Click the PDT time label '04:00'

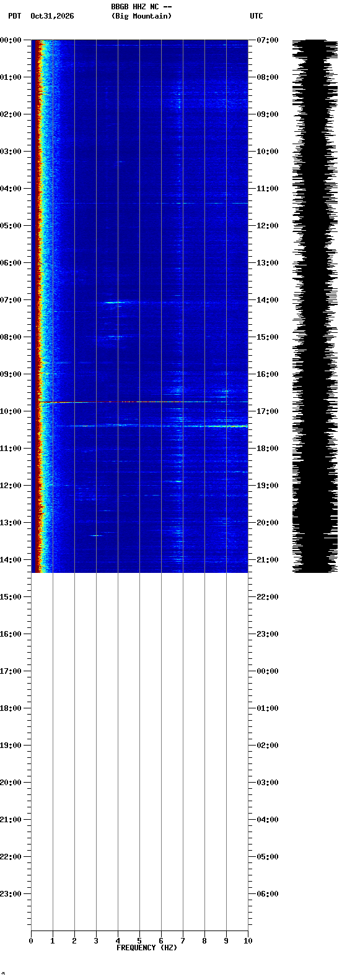[11, 189]
